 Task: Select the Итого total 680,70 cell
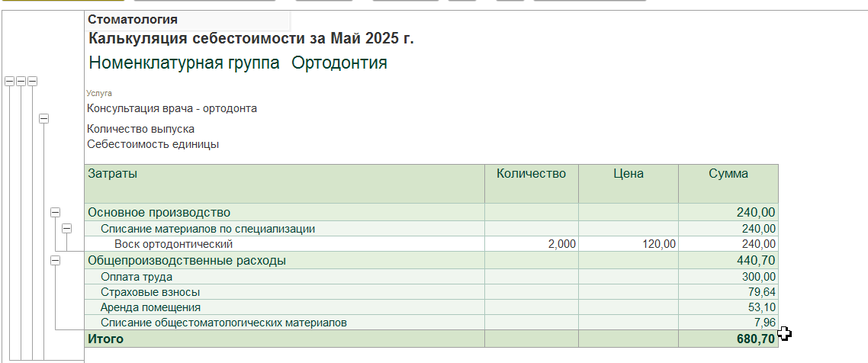point(728,339)
